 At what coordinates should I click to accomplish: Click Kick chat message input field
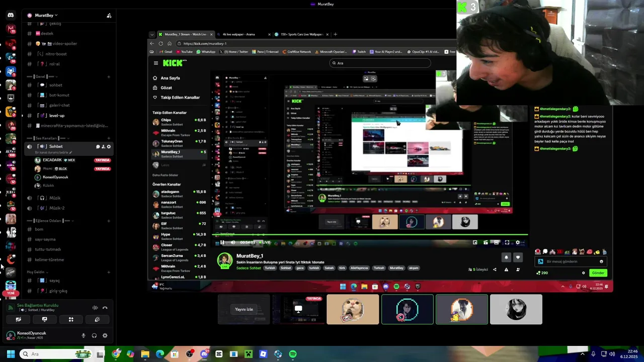point(571,261)
